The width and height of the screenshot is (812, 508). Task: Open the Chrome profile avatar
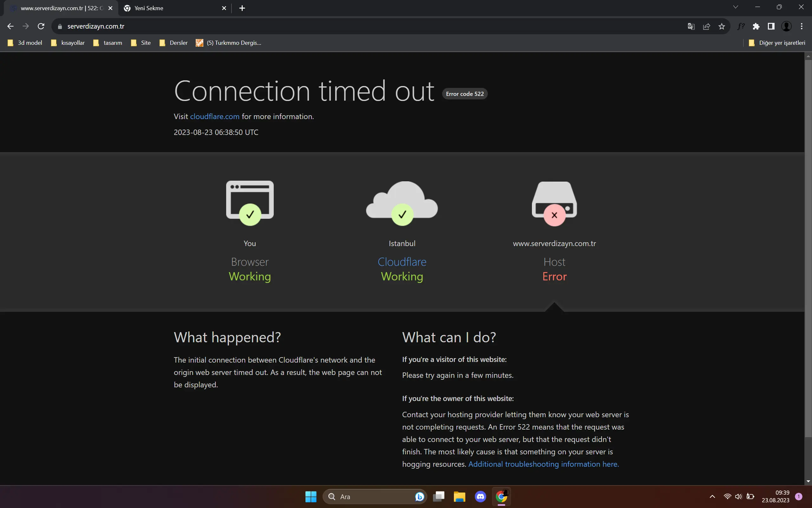[x=787, y=26]
